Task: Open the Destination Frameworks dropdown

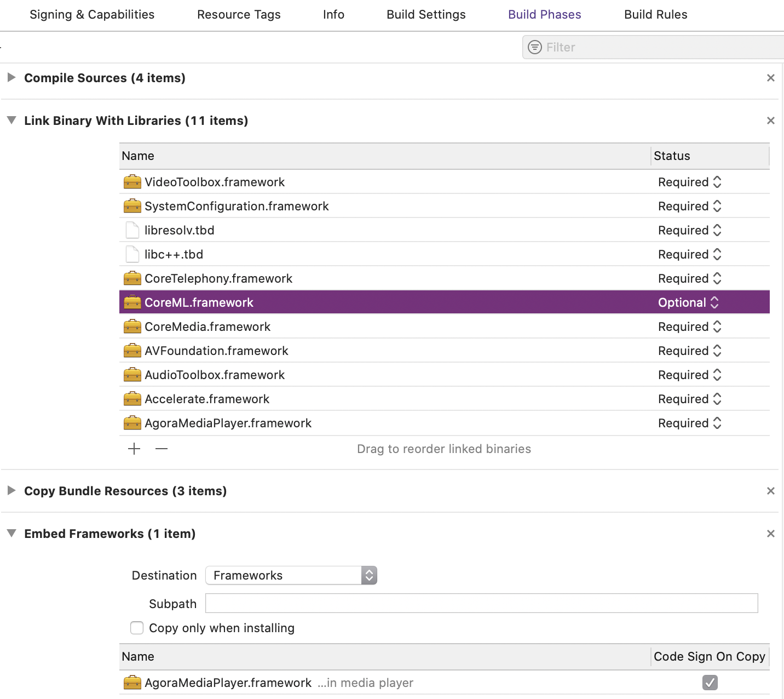Action: (x=291, y=575)
